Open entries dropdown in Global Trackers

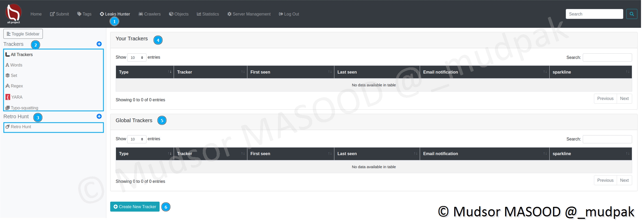tap(137, 139)
